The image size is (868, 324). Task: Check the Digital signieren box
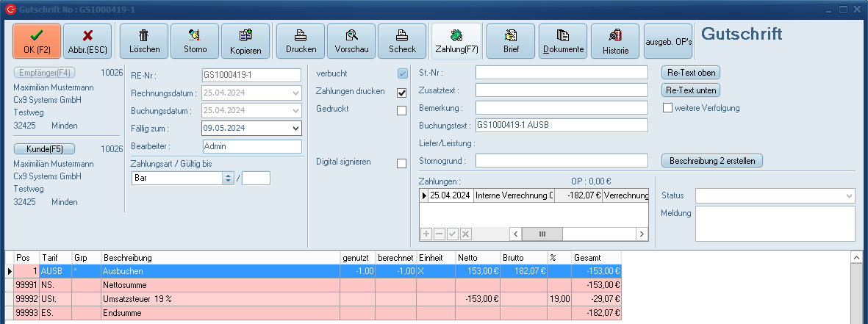(402, 163)
